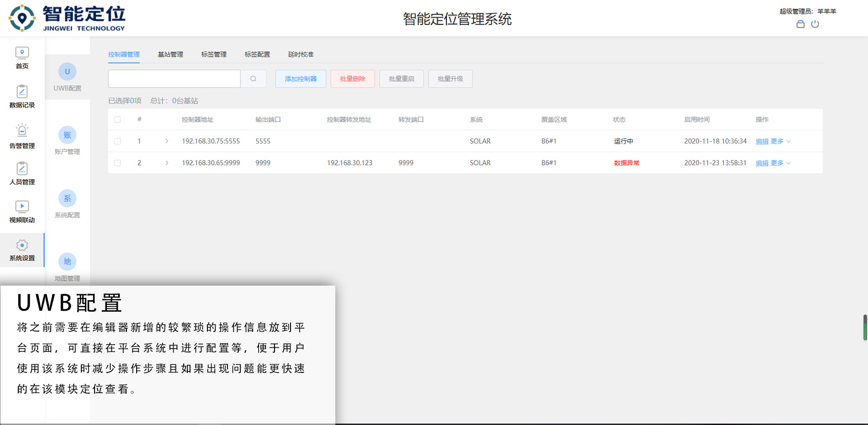The height and width of the screenshot is (425, 868).
Task: Click inside the controller search input field
Action: click(174, 79)
